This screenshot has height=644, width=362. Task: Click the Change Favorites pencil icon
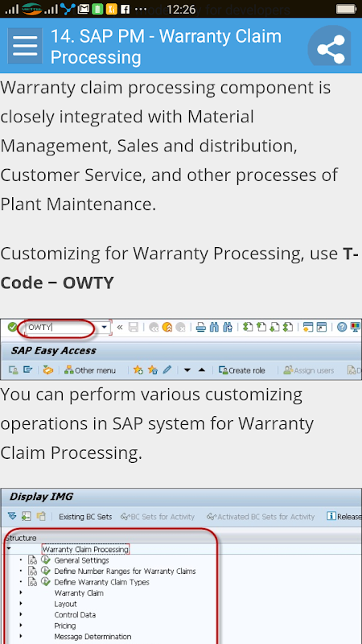[167, 370]
